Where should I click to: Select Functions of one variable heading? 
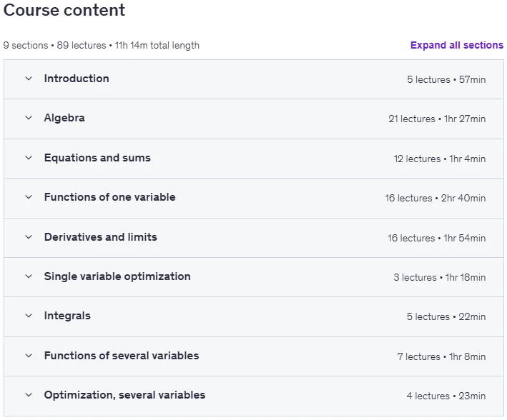click(x=110, y=197)
